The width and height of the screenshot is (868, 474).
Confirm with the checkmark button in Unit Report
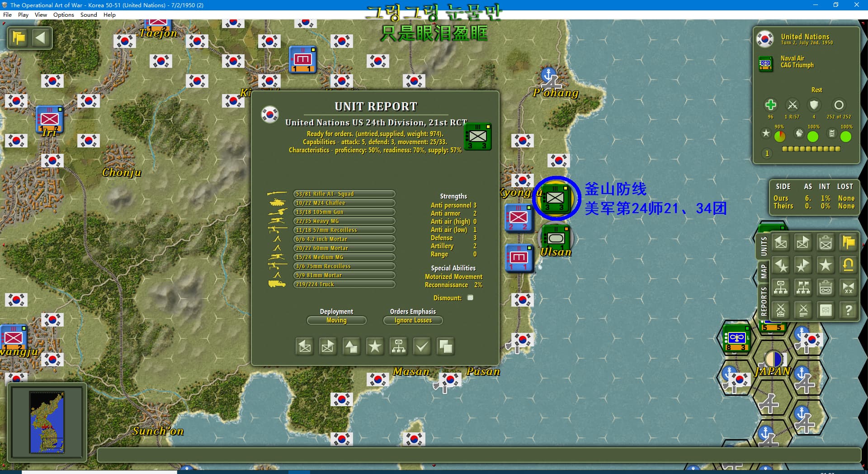[422, 347]
